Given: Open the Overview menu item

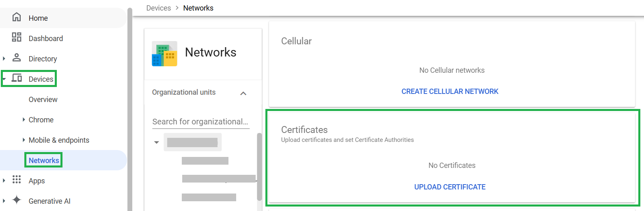Looking at the screenshot, I should click(x=43, y=100).
